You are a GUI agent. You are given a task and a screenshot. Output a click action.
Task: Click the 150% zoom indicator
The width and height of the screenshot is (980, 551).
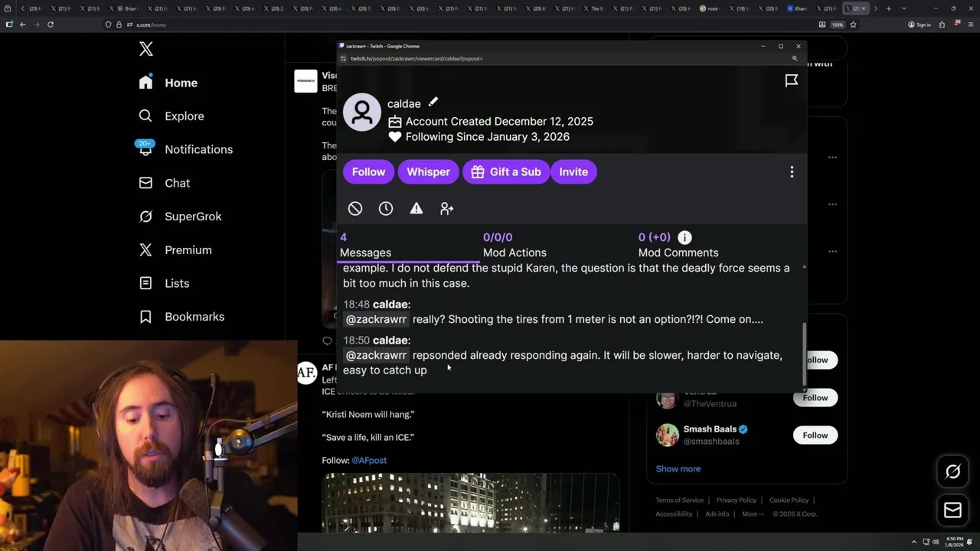click(x=838, y=24)
